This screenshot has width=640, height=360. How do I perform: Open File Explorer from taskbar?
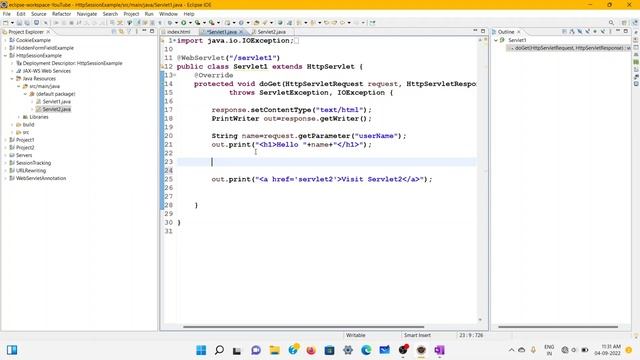click(274, 350)
